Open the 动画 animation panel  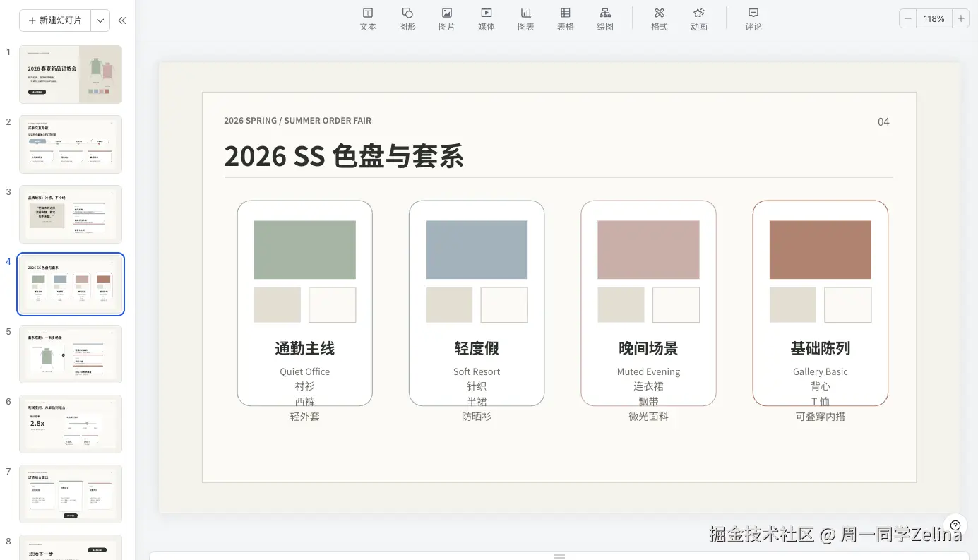[x=699, y=19]
